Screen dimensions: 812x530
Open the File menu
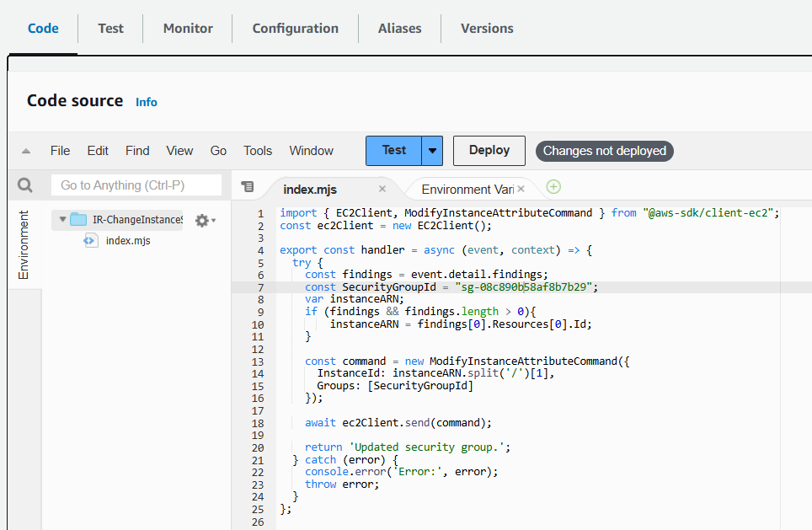coord(60,151)
